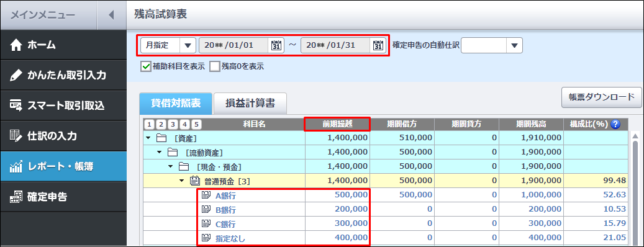Click the end date field 20**/01/31

tap(336, 45)
